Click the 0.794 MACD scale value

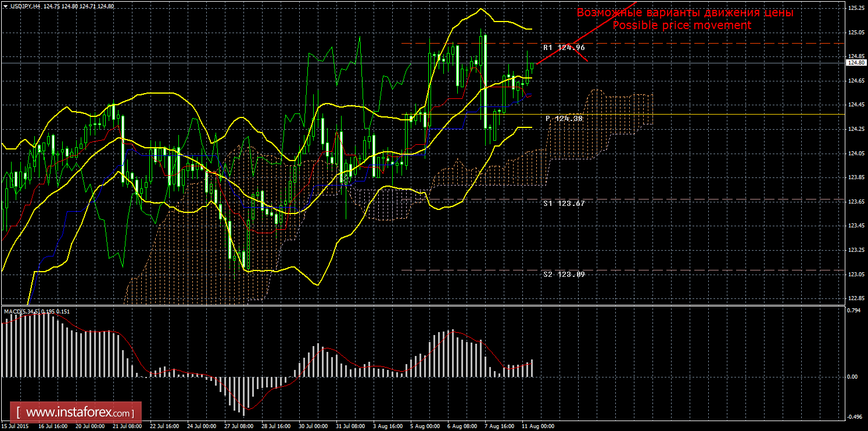[x=854, y=310]
